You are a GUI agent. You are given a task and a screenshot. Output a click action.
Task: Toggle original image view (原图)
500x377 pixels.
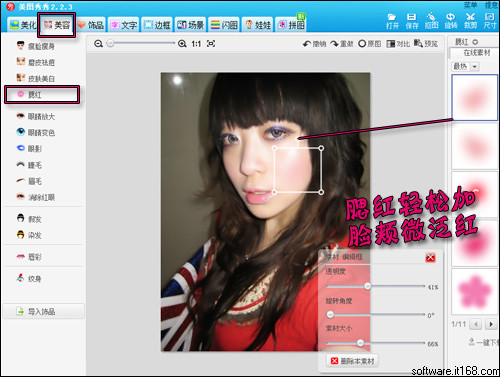(369, 44)
